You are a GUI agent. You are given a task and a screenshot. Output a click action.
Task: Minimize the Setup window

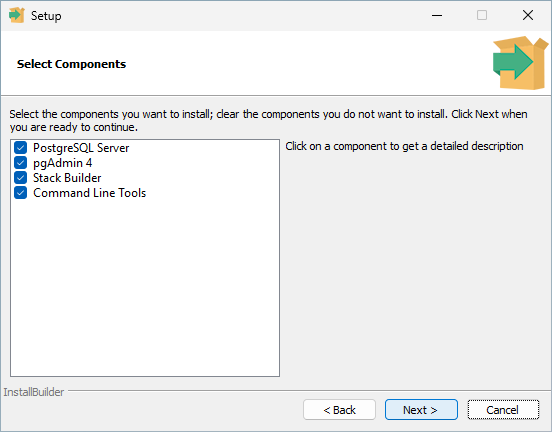pos(437,15)
